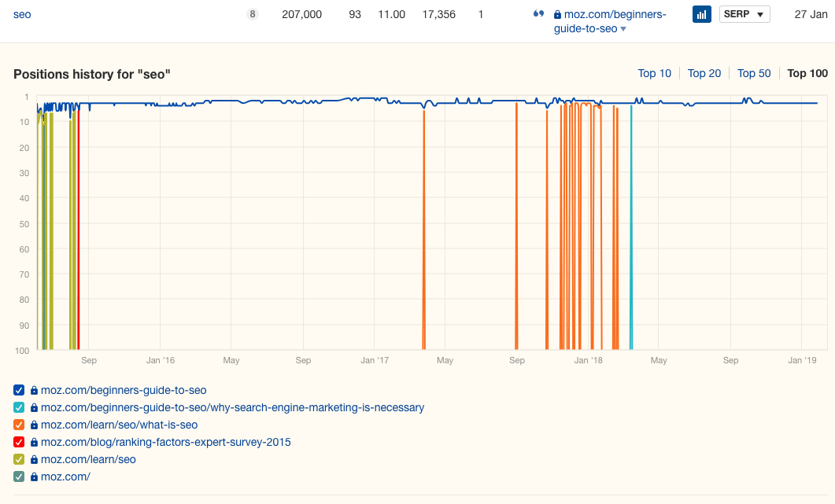Toggle the why-search-engine-marketing-is-necessary series checkbox
Image resolution: width=835 pixels, height=504 pixels.
(x=19, y=407)
